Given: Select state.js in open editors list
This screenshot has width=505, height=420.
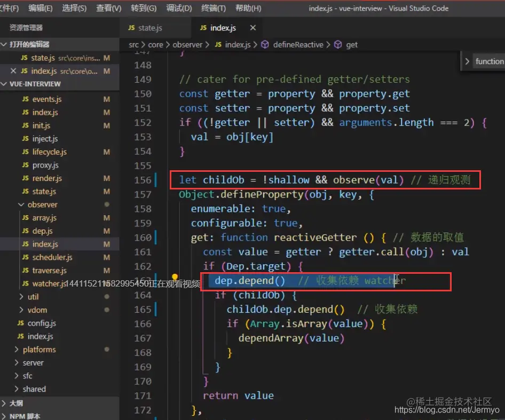Looking at the screenshot, I should (60, 58).
